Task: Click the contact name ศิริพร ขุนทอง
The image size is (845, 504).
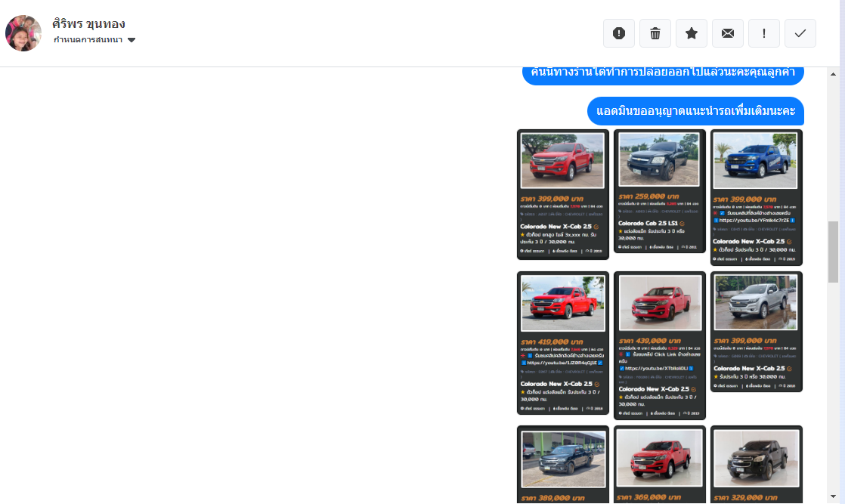Action: click(x=88, y=23)
